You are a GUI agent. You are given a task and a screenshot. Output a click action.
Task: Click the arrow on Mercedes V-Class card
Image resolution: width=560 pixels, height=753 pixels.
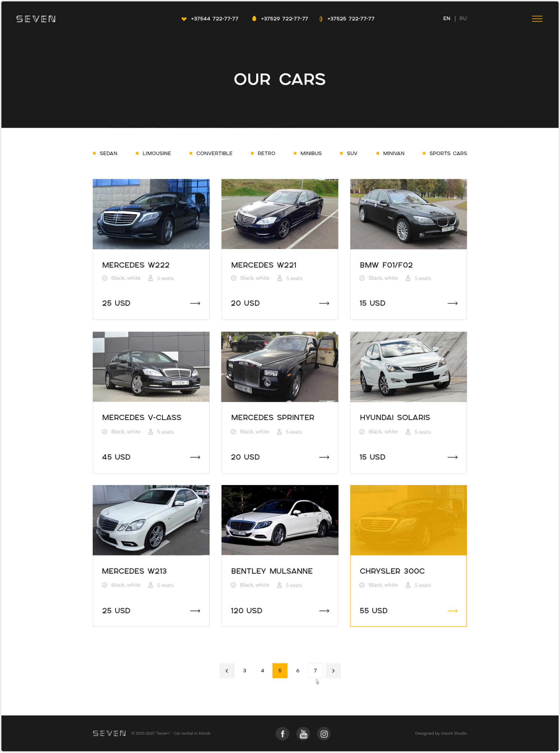tap(195, 457)
